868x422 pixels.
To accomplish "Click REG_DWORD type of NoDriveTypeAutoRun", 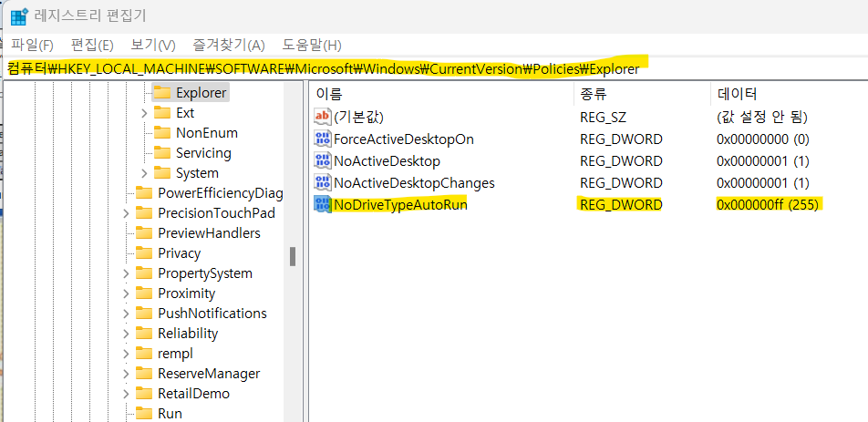I will tap(621, 205).
